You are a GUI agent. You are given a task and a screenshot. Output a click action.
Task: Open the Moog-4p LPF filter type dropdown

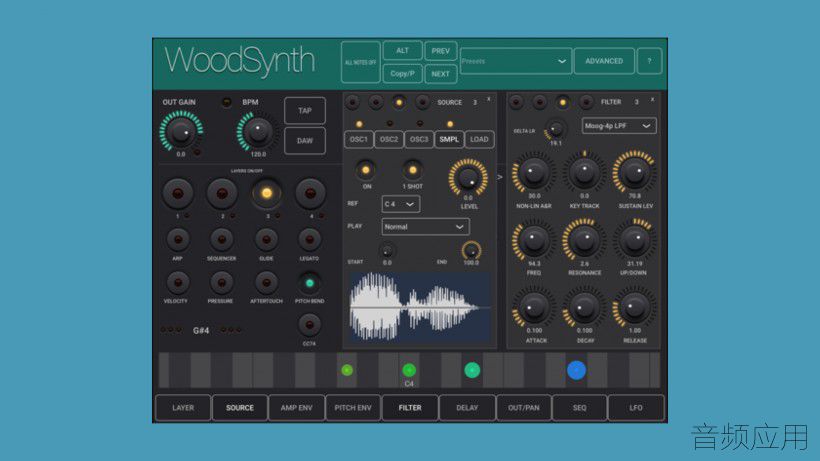click(x=619, y=126)
